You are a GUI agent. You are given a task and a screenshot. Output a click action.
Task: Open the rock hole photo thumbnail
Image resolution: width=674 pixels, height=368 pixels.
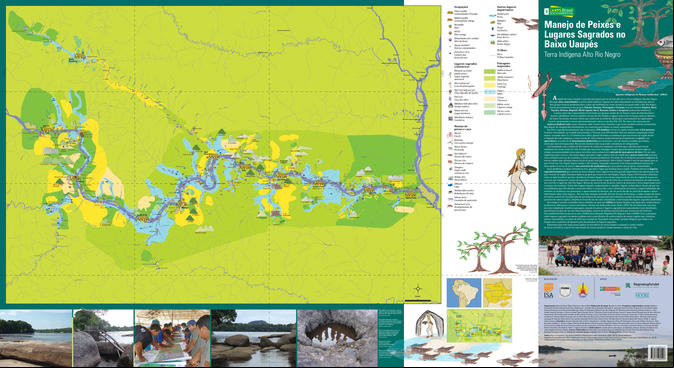337,338
